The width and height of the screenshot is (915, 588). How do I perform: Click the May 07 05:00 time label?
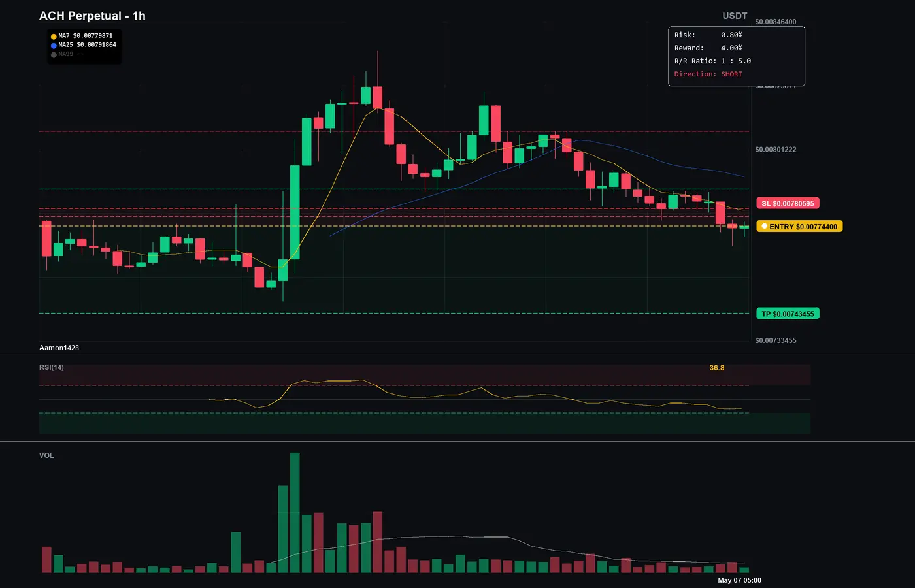(x=739, y=580)
